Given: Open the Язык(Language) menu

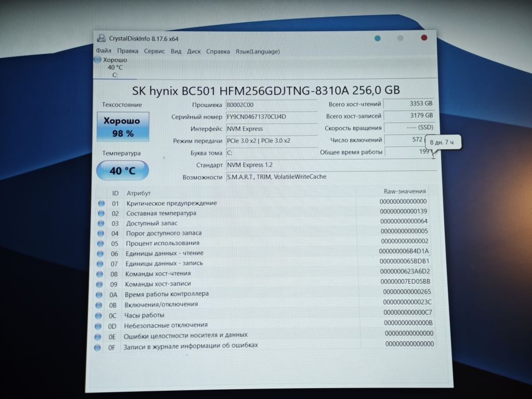Looking at the screenshot, I should tap(258, 51).
